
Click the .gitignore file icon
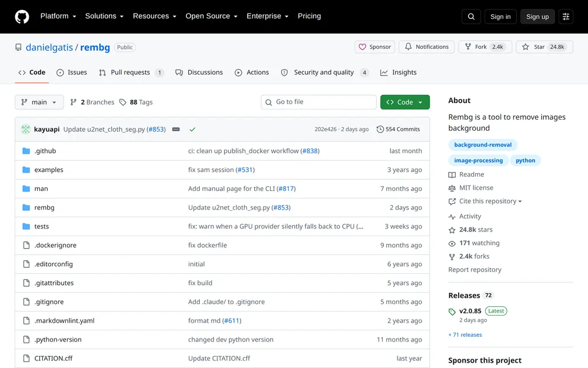pyautogui.click(x=26, y=302)
